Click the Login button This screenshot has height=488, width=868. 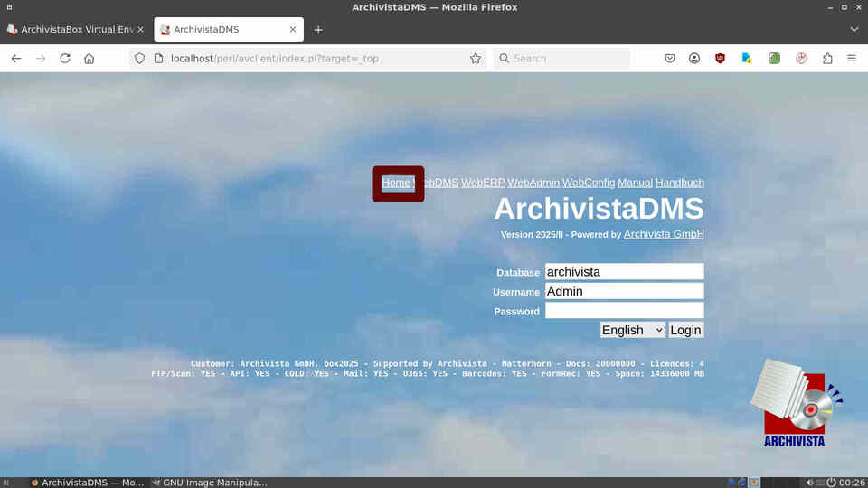(x=686, y=330)
